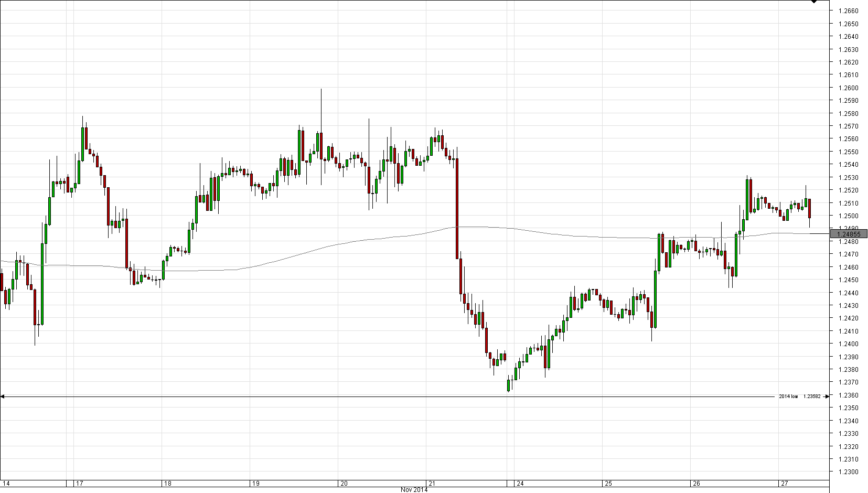This screenshot has height=493, width=868.
Task: Pick the 1.2580 price level label
Action: pos(849,114)
